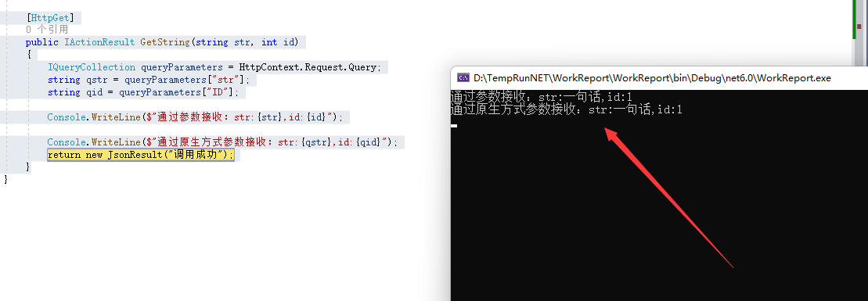
Task: Click WriteLine in the "通过原生方式参数接收" code line
Action: [x=116, y=143]
